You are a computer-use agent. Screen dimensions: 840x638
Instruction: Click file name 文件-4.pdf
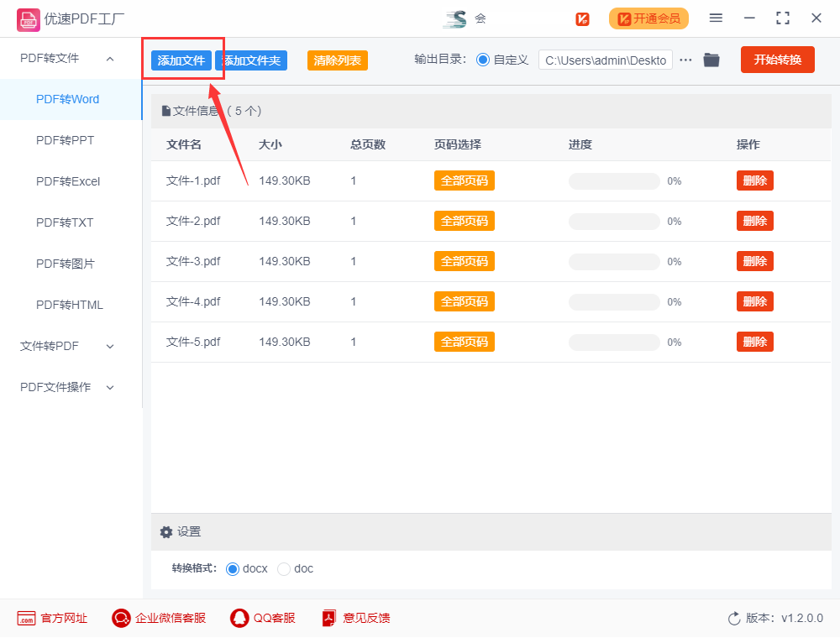click(x=193, y=302)
